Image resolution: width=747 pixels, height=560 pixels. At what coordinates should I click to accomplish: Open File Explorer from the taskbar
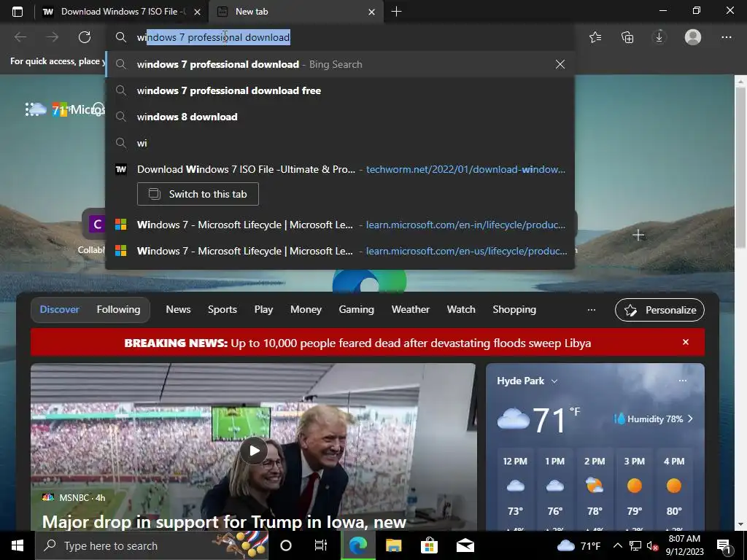pos(393,545)
